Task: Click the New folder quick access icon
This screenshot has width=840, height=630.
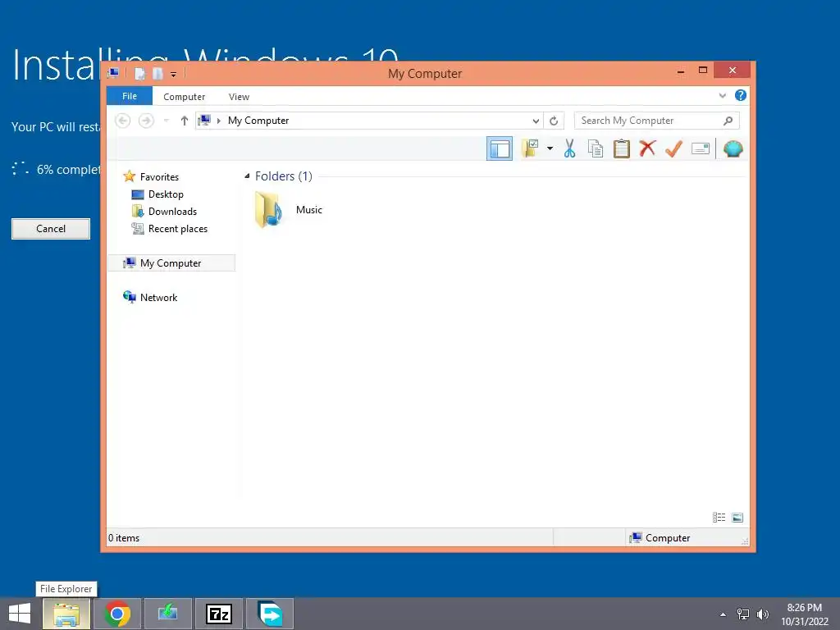Action: tap(157, 73)
